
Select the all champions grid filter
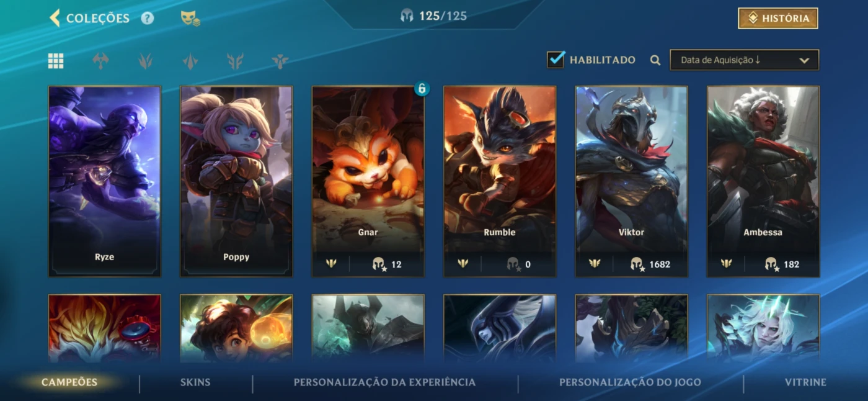56,60
